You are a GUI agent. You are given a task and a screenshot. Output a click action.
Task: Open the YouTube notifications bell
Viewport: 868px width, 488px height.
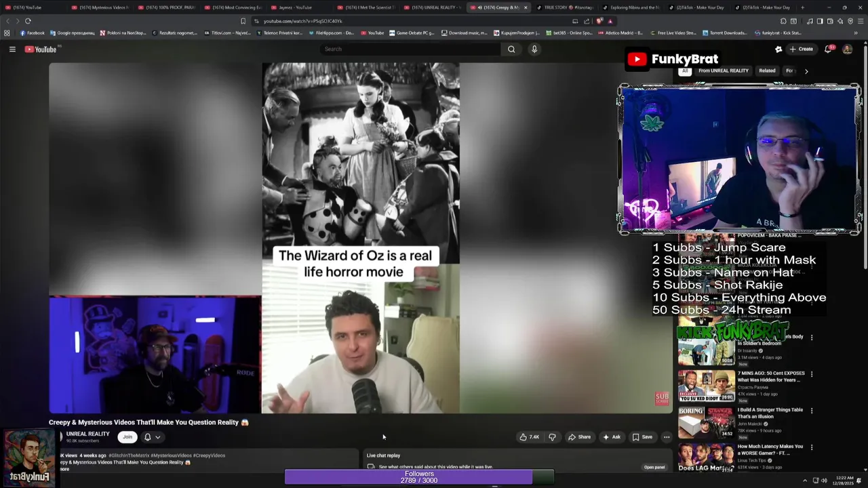click(x=828, y=49)
